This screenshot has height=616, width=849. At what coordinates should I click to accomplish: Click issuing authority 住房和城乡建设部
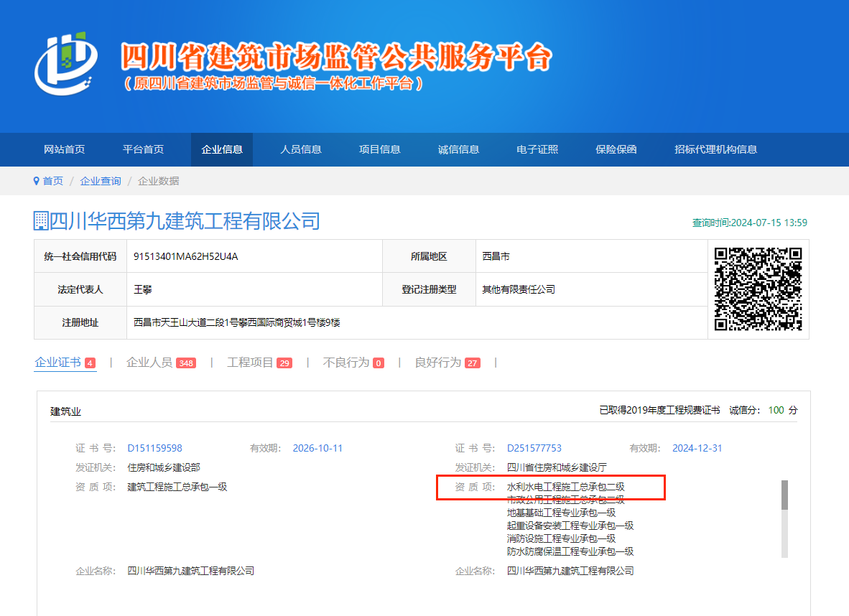(x=164, y=467)
